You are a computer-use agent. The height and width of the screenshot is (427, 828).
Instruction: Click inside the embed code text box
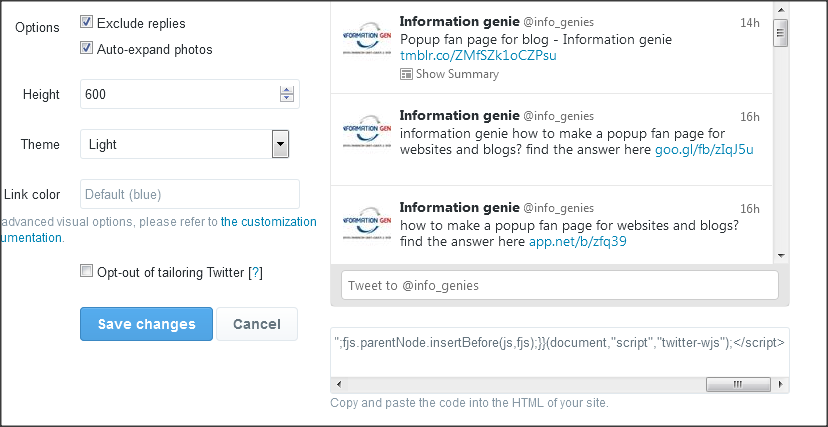coord(560,352)
